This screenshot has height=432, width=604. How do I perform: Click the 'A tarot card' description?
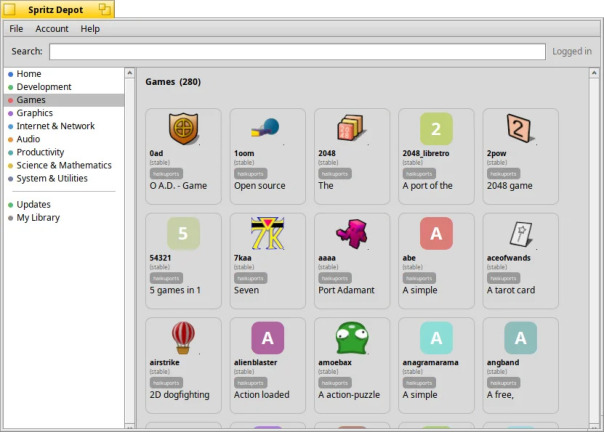coord(511,290)
